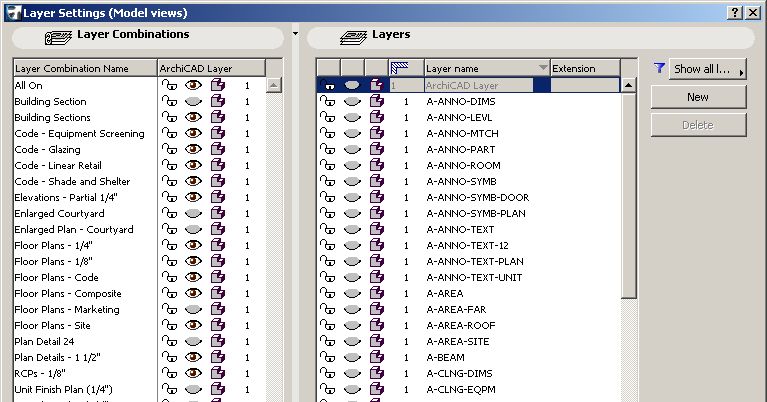
Task: Toggle lock icon for All On combination
Action: pos(169,85)
